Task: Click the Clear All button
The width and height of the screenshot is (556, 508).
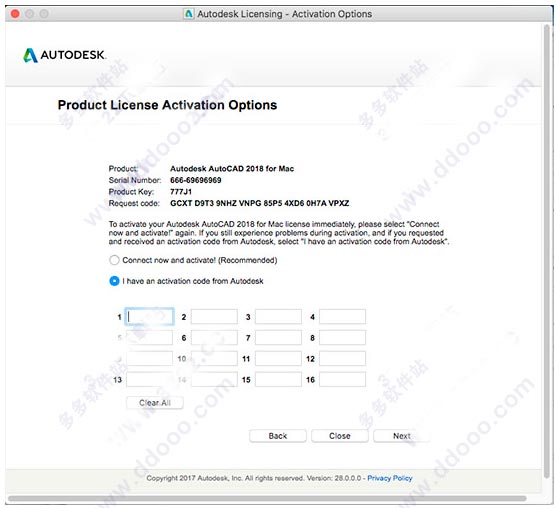Action: 155,403
